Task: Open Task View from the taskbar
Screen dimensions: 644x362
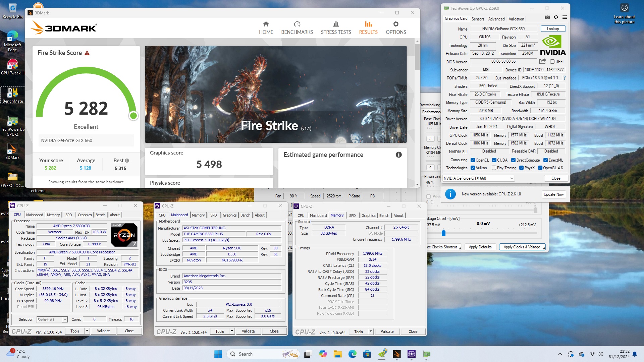Action: 307,354
